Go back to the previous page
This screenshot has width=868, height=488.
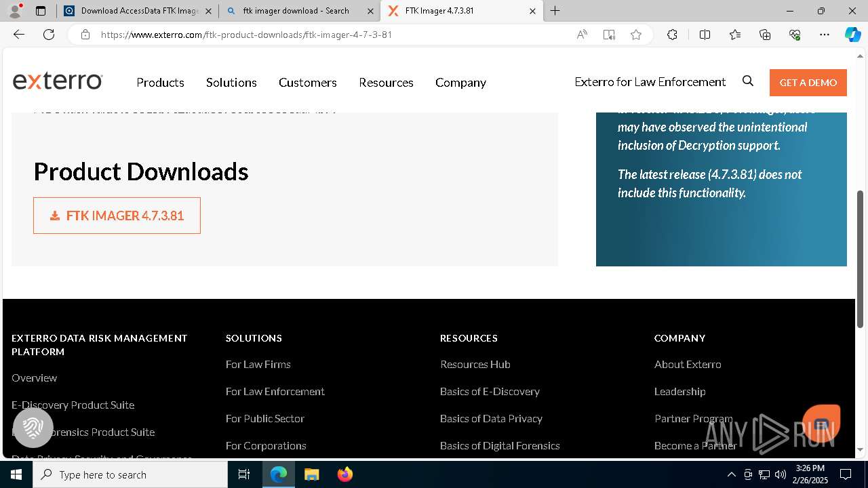click(x=19, y=35)
